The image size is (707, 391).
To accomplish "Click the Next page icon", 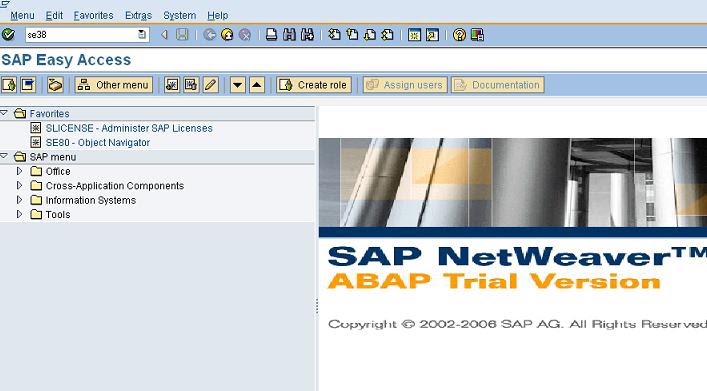I will 370,35.
